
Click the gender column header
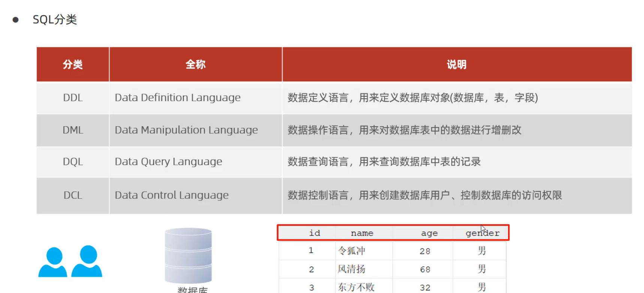click(x=482, y=233)
